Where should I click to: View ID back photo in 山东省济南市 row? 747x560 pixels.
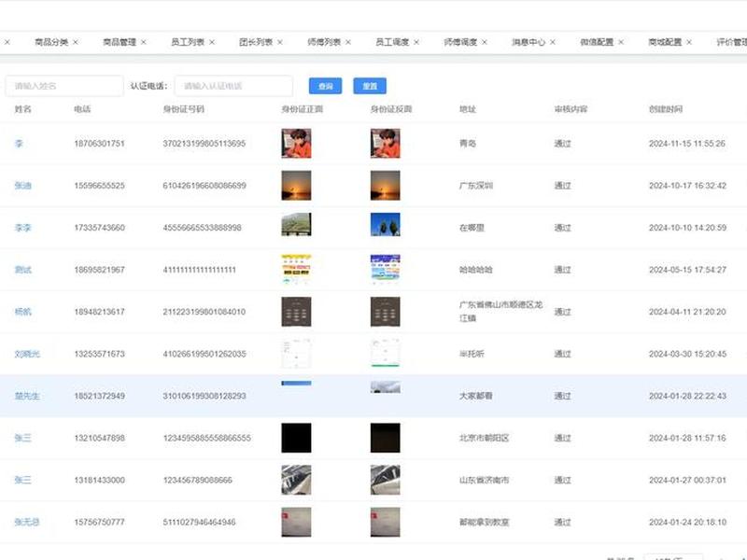(x=386, y=480)
